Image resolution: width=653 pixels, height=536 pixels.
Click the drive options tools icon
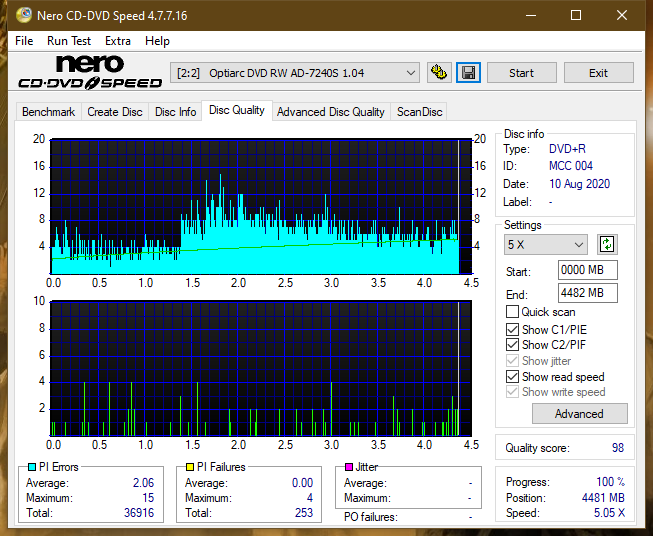(439, 73)
